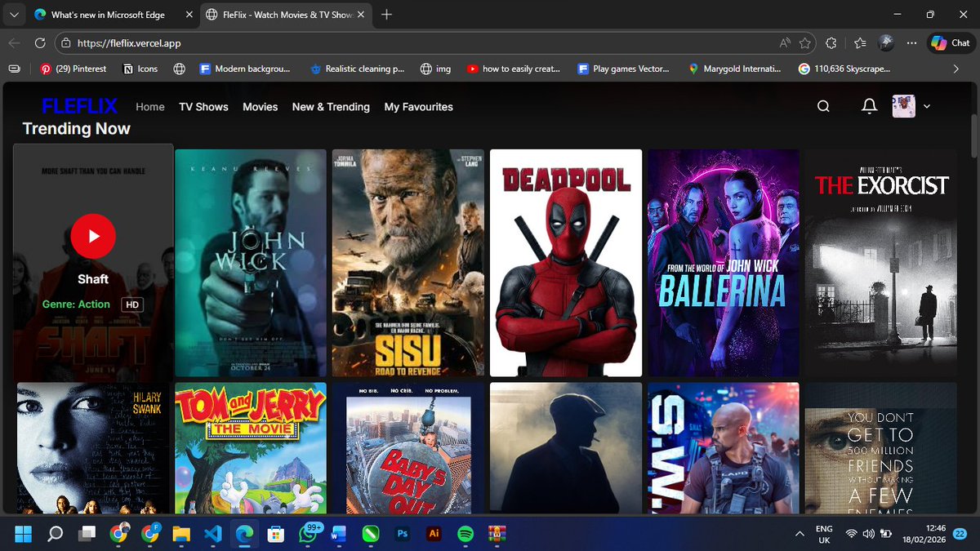This screenshot has width=980, height=551.
Task: Open the notifications bell icon
Action: pos(870,106)
